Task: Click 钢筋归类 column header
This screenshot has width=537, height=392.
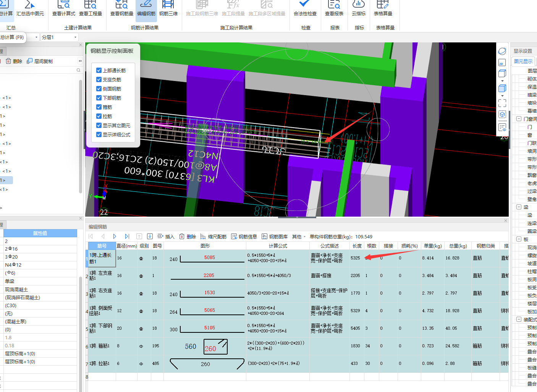Action: click(x=486, y=246)
